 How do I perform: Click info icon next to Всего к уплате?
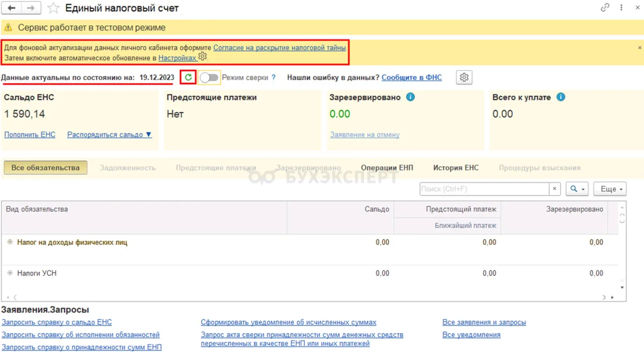point(561,97)
